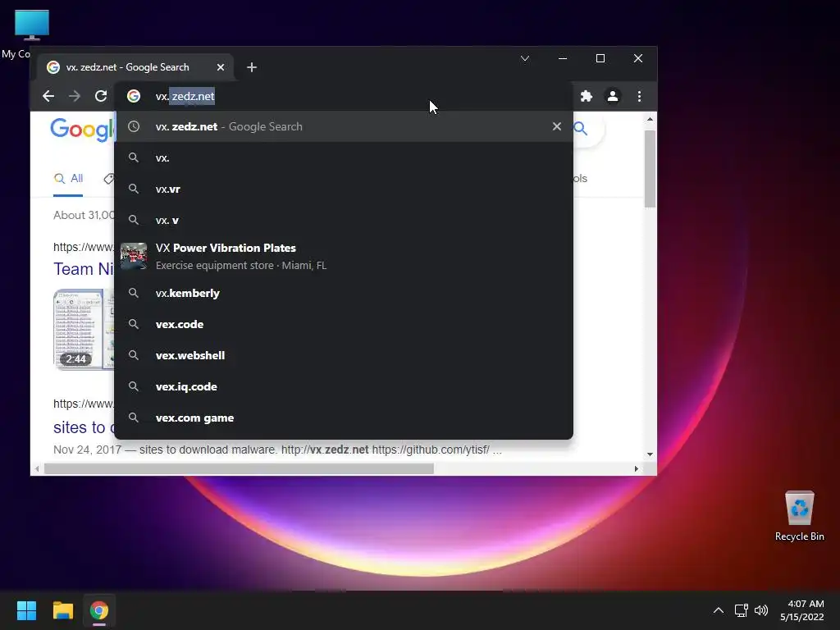This screenshot has height=630, width=840.
Task: Maximize the Chrome window
Action: coord(600,58)
